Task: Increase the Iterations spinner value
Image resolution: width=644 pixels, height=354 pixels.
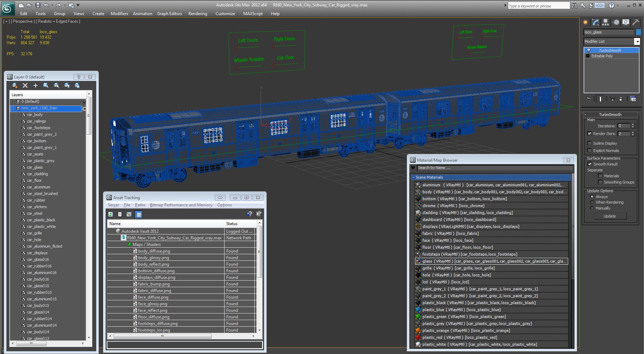Action: [x=633, y=125]
